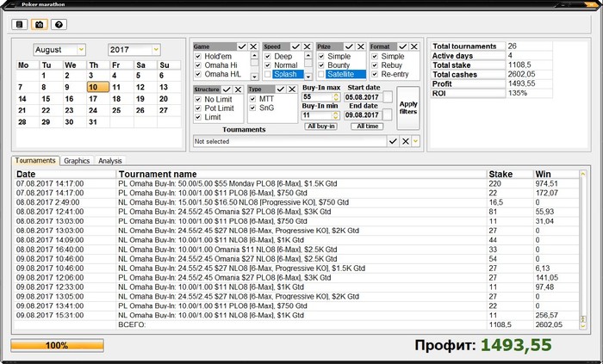Click the 100% progress bar
The height and width of the screenshot is (364, 603).
pyautogui.click(x=58, y=345)
